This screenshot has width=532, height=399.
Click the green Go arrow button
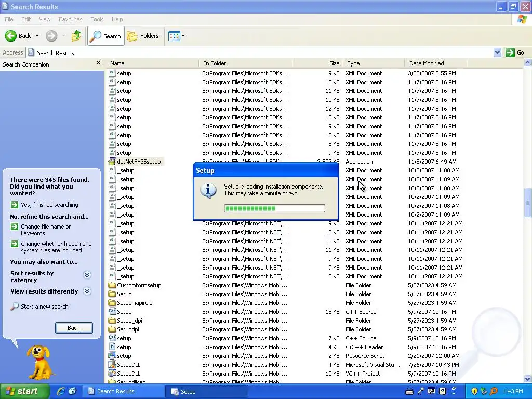click(510, 52)
